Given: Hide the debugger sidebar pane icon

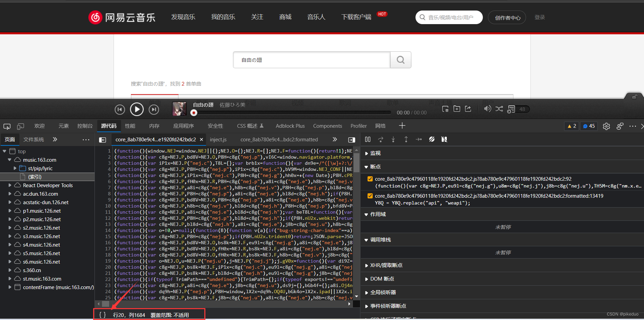Looking at the screenshot, I should point(352,140).
